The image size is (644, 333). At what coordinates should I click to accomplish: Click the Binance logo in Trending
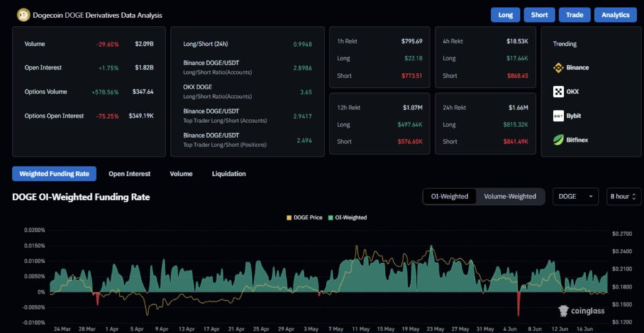558,67
